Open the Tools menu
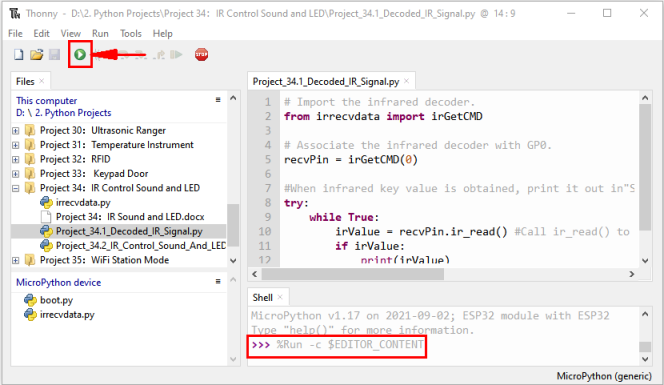The height and width of the screenshot is (385, 664). [x=131, y=33]
